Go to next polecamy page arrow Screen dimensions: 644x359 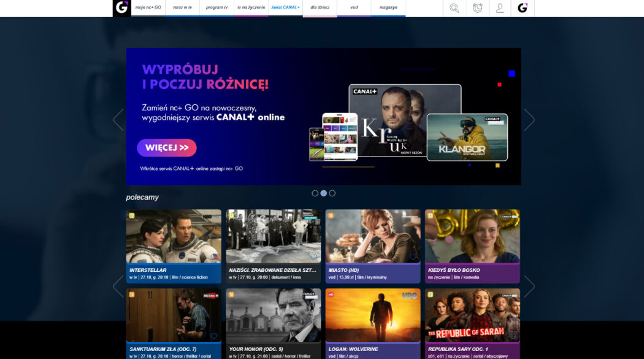(x=529, y=287)
